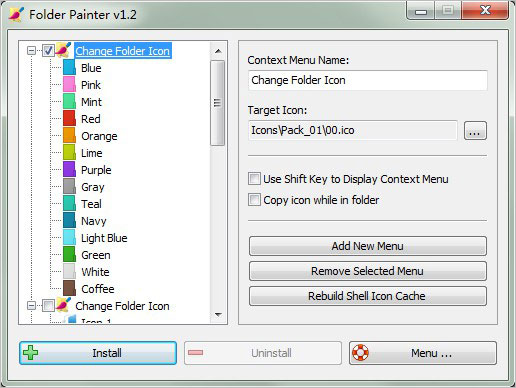Click the Red folder color icon
Viewport: 516px width, 388px height.
69,119
